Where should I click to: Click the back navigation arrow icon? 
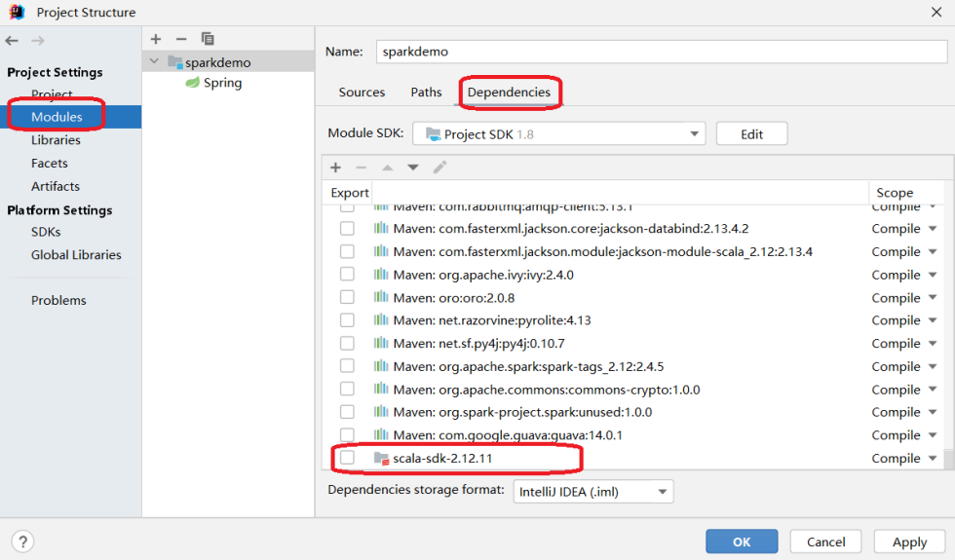(x=12, y=40)
